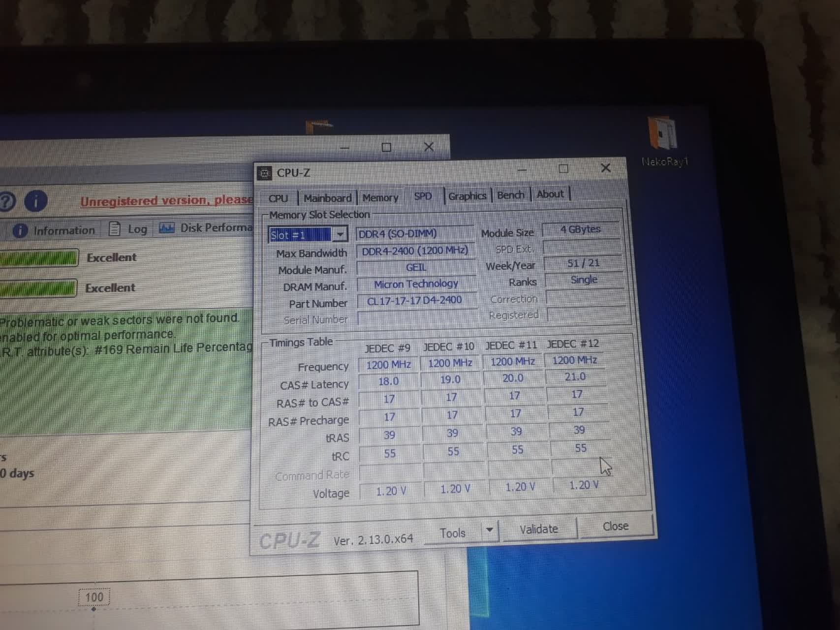
Task: Click the top Excellent green status bar
Action: [39, 258]
